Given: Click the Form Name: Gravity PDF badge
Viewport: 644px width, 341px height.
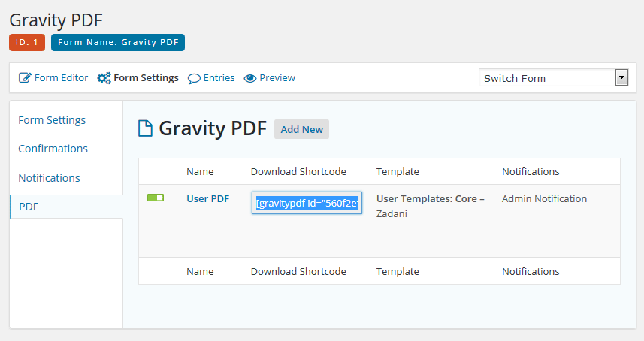Looking at the screenshot, I should point(118,42).
